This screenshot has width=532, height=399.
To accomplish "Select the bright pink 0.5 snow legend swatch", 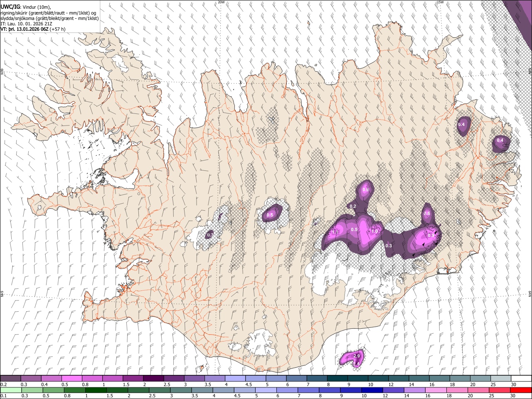I will (71, 378).
